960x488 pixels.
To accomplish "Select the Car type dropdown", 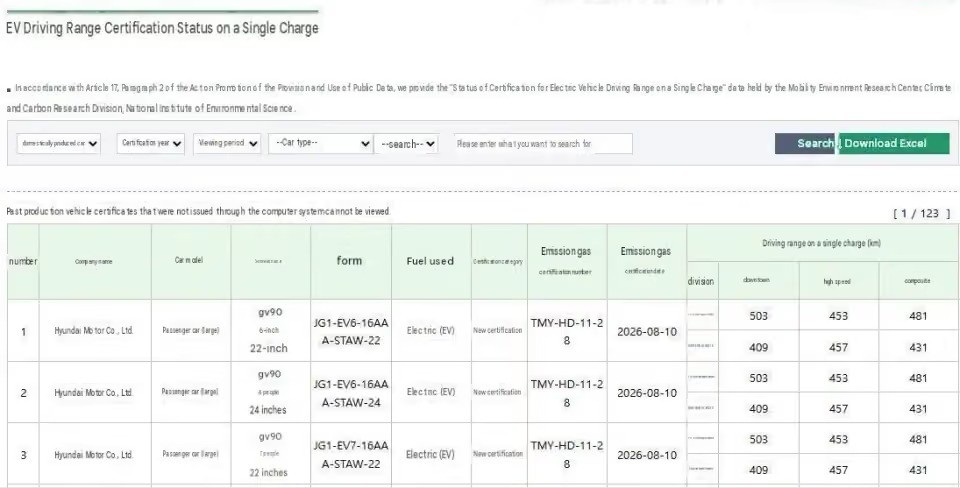I will [x=321, y=143].
